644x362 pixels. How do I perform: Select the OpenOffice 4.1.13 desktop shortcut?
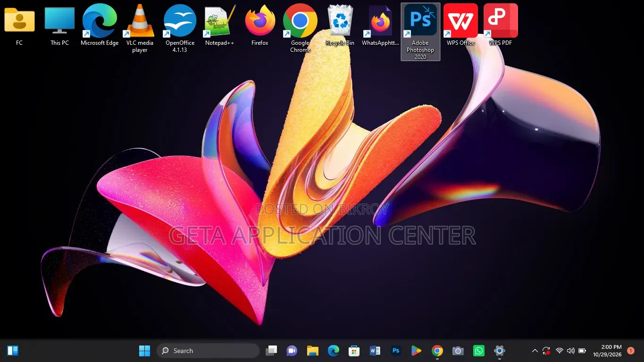(x=180, y=28)
